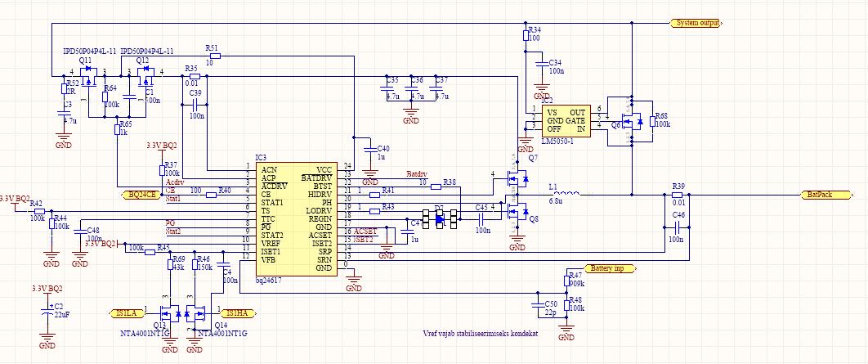This screenshot has width=868, height=364.
Task: Select resistor R38 on Batdrv line
Action: 436,186
